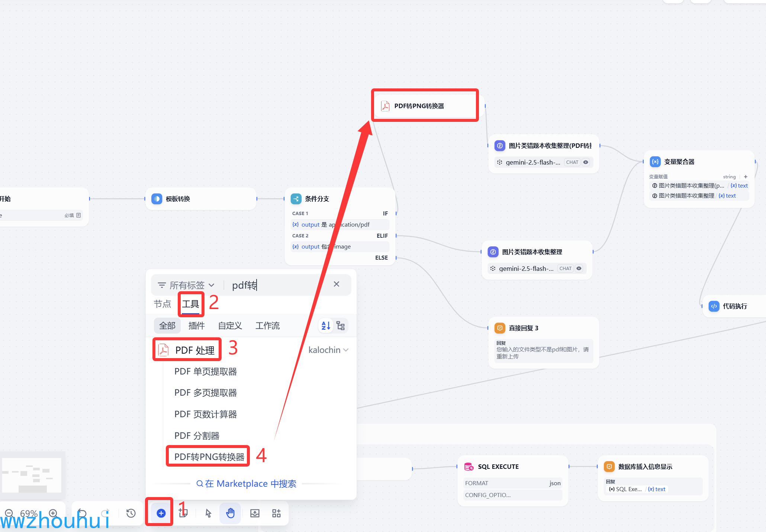The height and width of the screenshot is (532, 766).
Task: Click the export image icon
Action: (255, 513)
